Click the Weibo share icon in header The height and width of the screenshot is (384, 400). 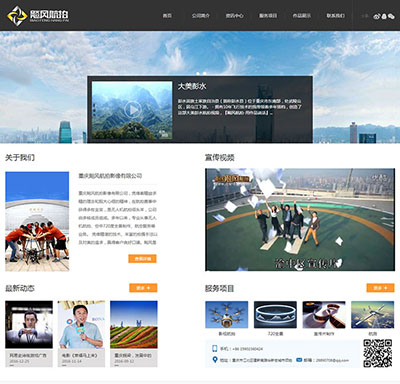377,16
